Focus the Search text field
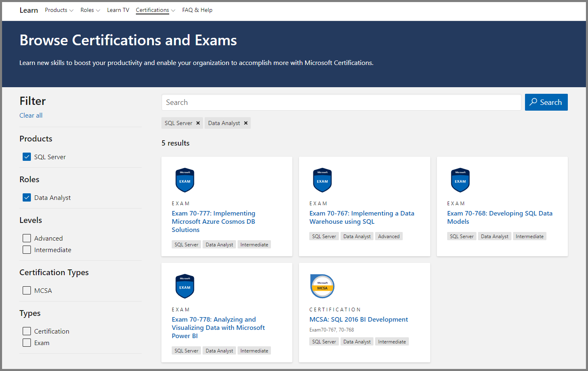This screenshot has width=588, height=371. 341,102
